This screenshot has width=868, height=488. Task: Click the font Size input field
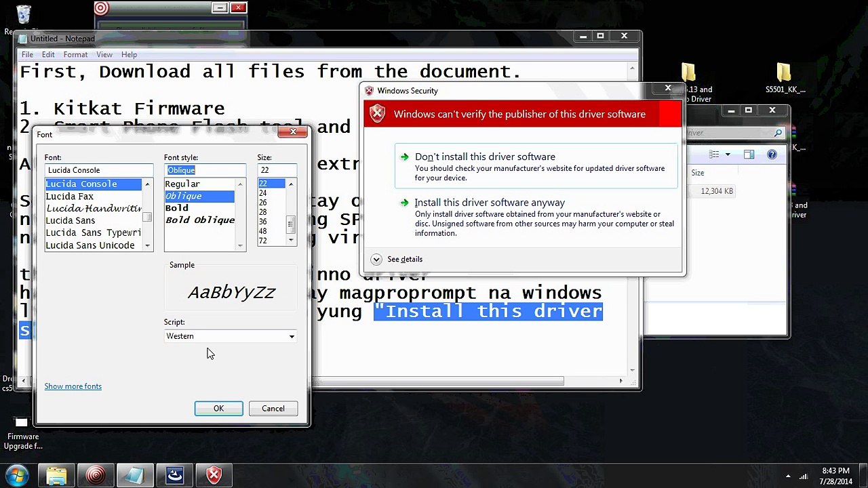pos(277,170)
